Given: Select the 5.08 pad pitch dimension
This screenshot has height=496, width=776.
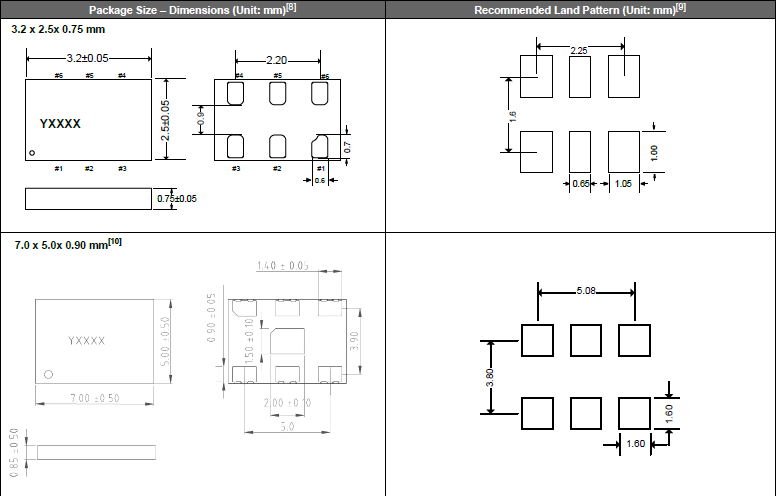Looking at the screenshot, I should pos(586,291).
